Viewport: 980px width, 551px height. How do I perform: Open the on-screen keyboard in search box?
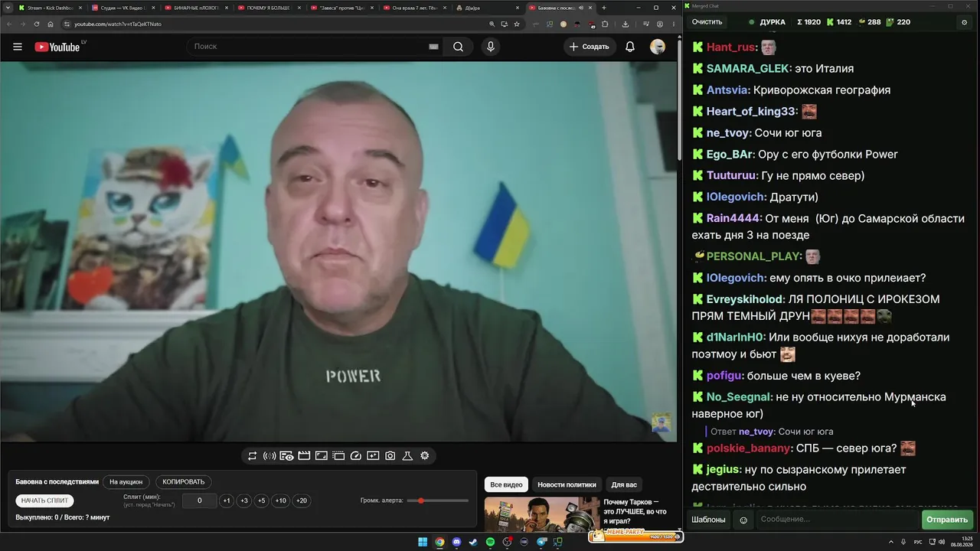[433, 47]
